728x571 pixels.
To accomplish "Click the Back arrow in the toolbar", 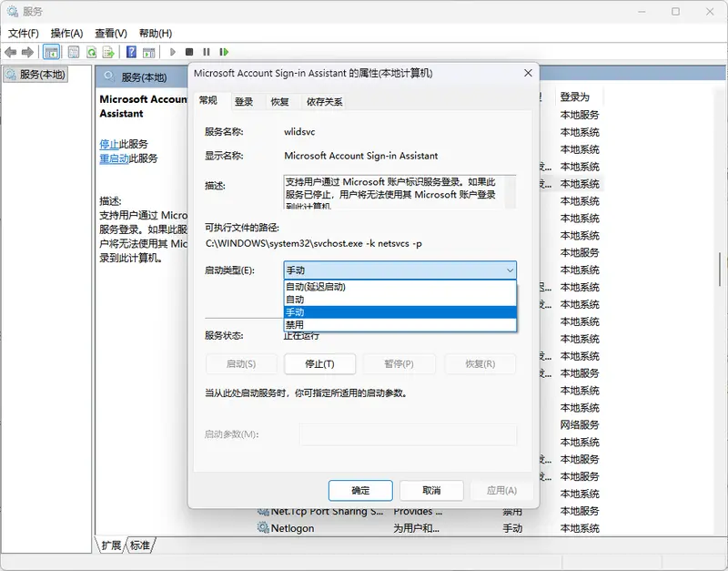I will 11,52.
